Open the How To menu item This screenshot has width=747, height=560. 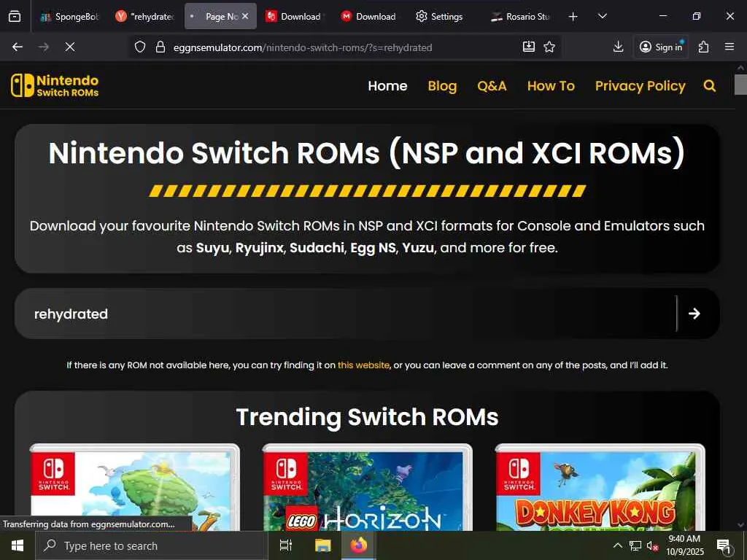coord(551,86)
